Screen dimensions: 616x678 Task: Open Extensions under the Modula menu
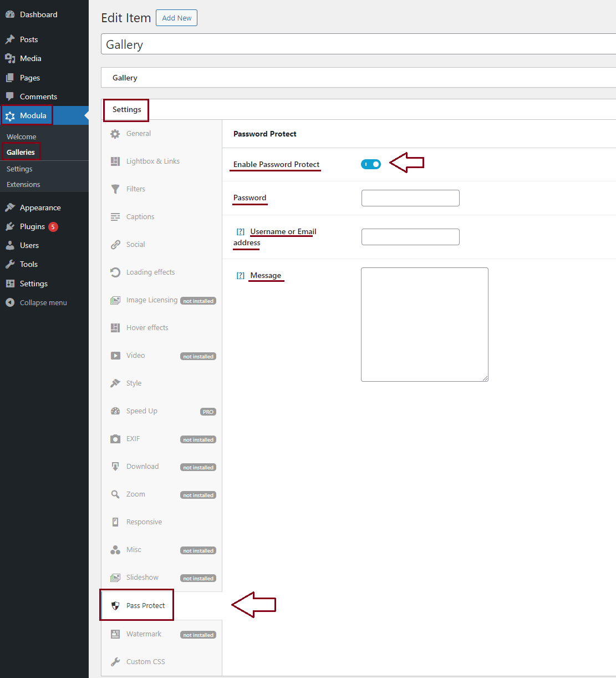[23, 185]
